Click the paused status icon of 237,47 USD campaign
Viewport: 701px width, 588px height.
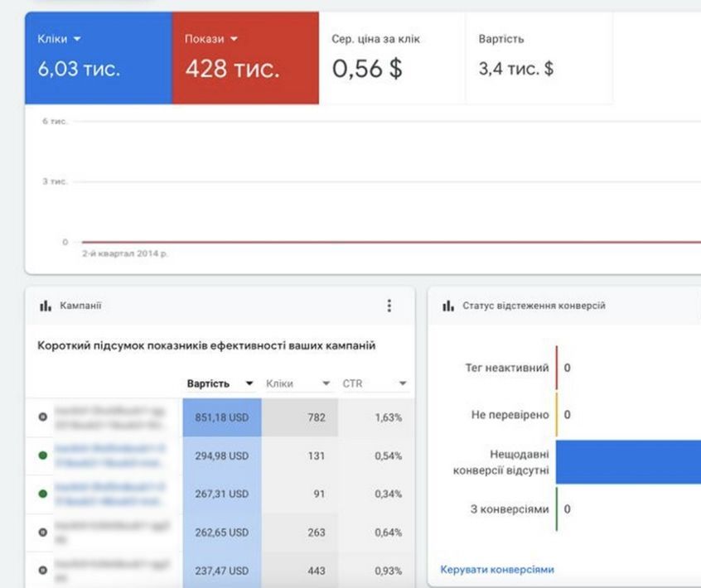(x=43, y=571)
